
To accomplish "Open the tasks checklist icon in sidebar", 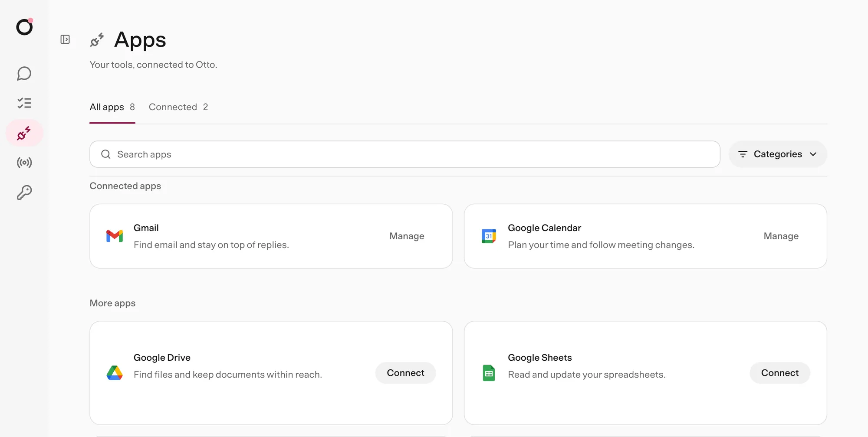I will point(24,103).
